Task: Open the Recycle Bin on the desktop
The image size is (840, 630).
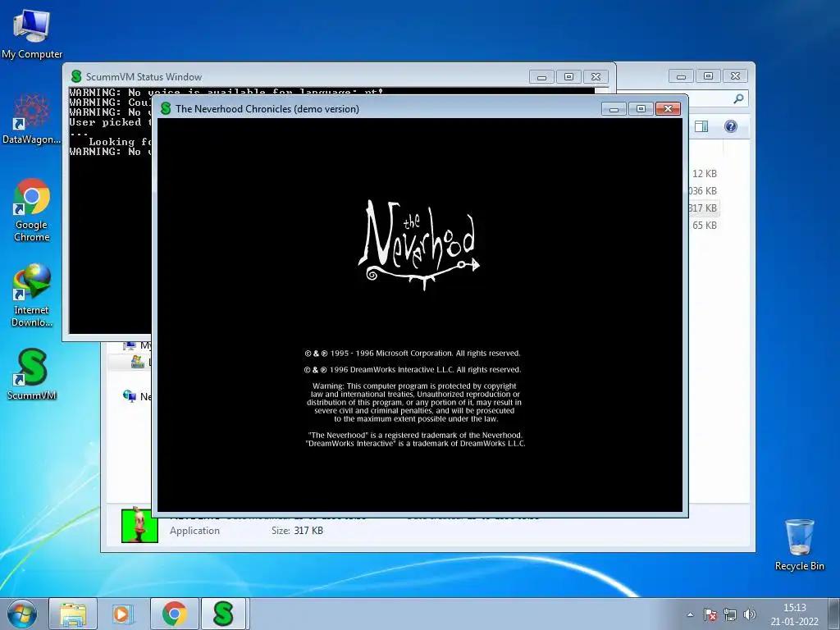Action: pos(799,545)
